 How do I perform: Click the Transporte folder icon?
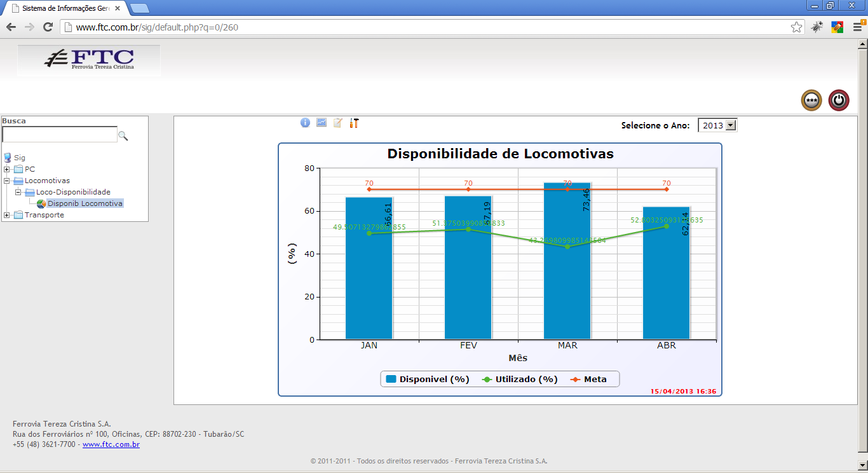(18, 215)
